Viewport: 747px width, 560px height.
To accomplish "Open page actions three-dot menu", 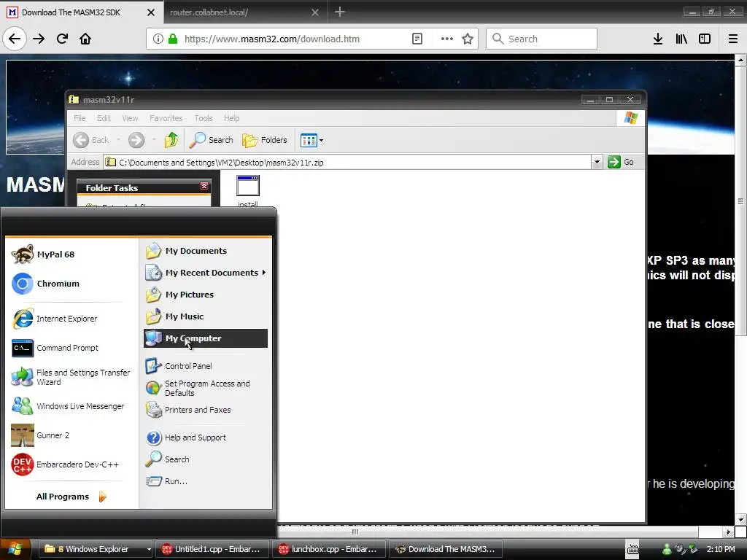I will [447, 39].
